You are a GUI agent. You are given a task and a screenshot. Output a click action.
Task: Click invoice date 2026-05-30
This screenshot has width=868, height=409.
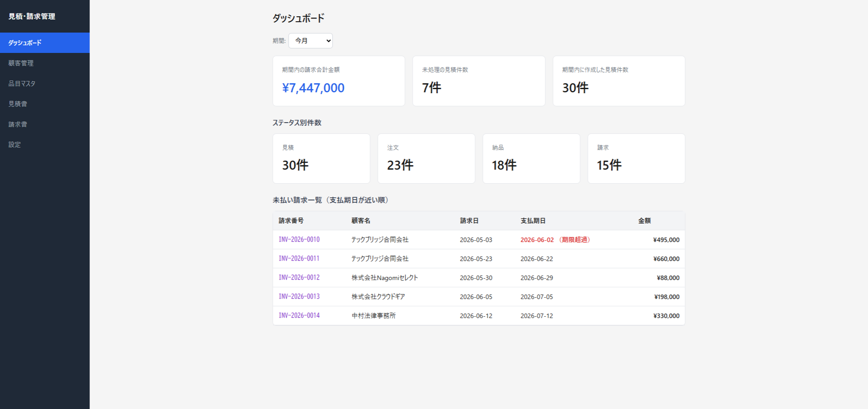pyautogui.click(x=476, y=278)
